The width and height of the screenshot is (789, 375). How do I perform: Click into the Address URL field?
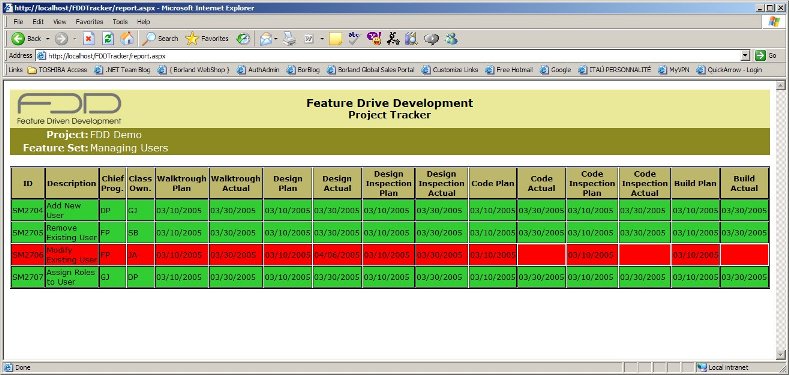(x=388, y=56)
